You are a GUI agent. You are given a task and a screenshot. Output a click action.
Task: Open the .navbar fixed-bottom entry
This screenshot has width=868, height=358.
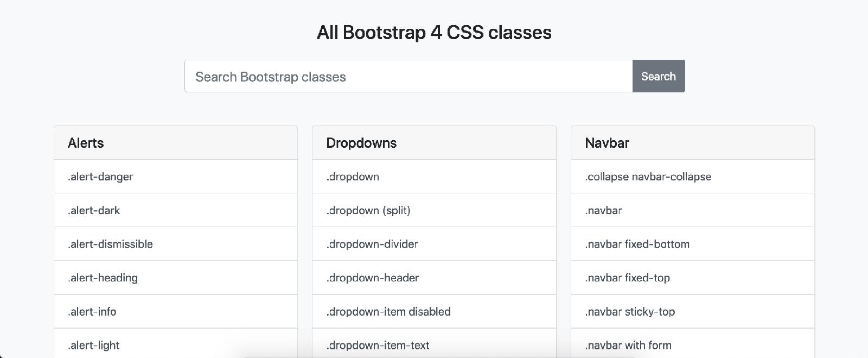[x=693, y=244]
